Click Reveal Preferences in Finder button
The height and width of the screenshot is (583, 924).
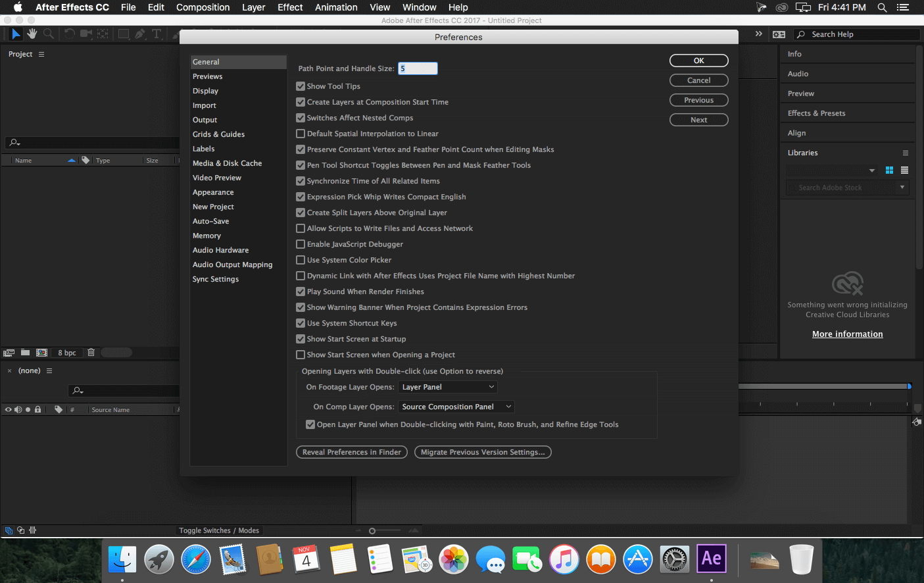click(x=352, y=452)
